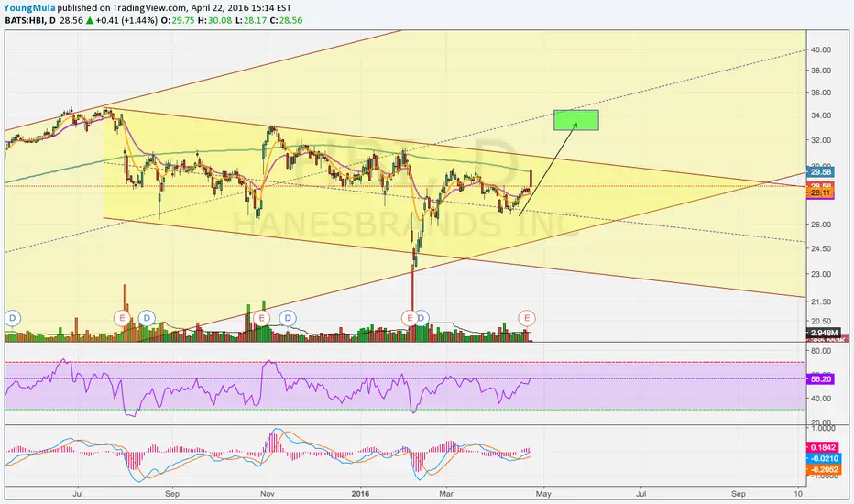Click the dividend D marker before Sep

[x=146, y=318]
